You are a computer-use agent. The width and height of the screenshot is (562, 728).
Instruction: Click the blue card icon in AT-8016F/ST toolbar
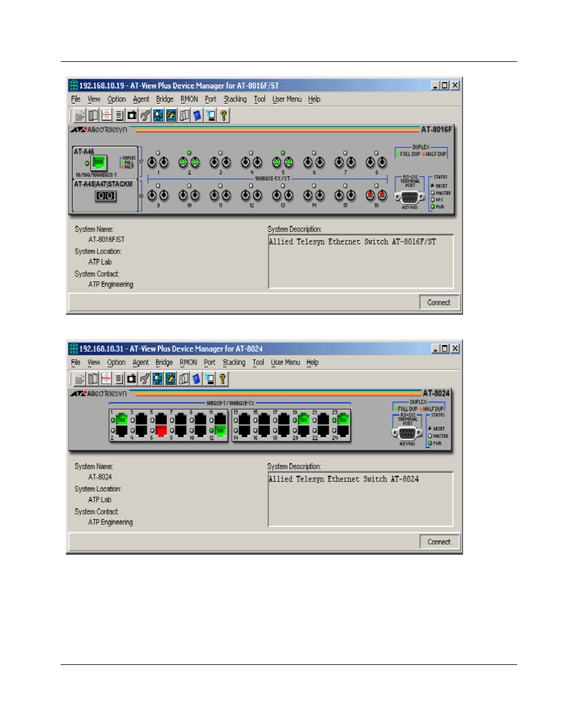(x=197, y=116)
